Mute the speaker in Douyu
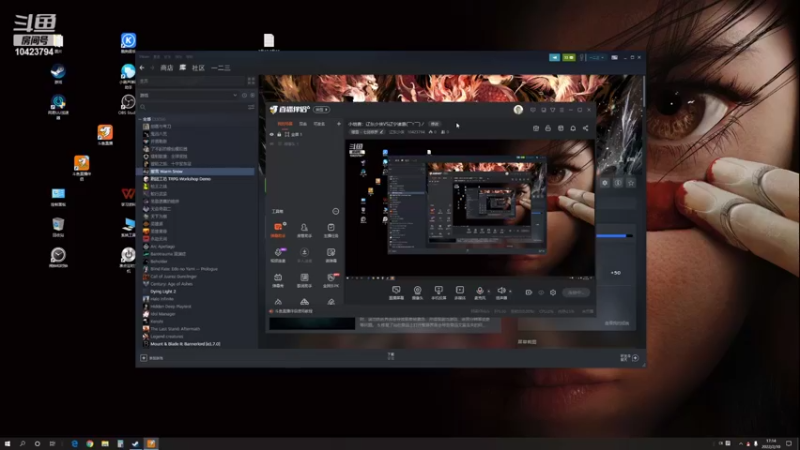The width and height of the screenshot is (800, 450). click(x=502, y=292)
